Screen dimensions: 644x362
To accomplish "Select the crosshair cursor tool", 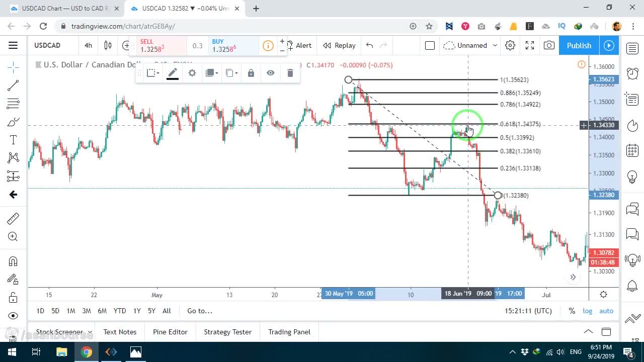I will coord(13,67).
